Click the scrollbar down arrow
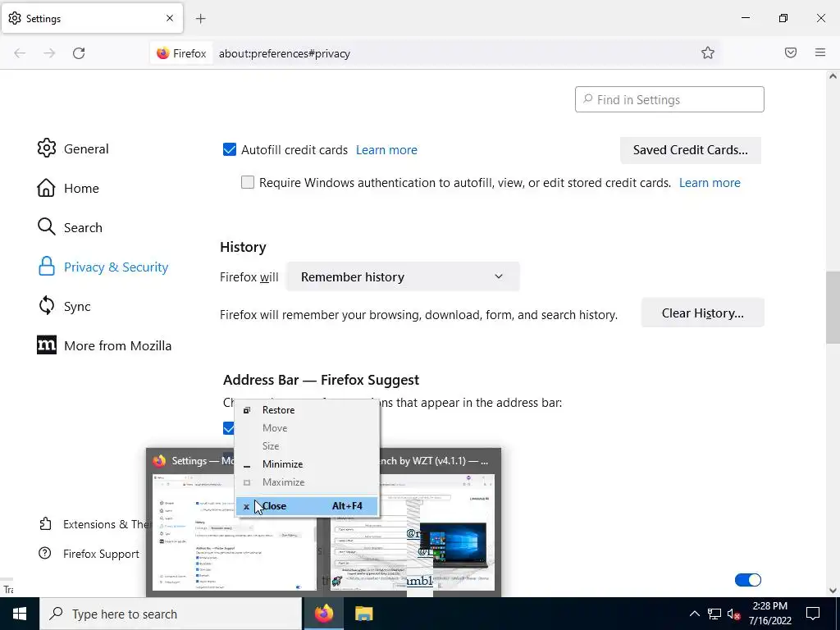840x630 pixels. (833, 591)
